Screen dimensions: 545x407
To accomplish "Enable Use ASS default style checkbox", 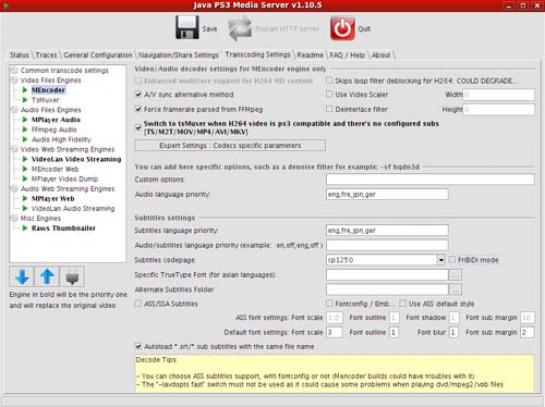I will (402, 304).
